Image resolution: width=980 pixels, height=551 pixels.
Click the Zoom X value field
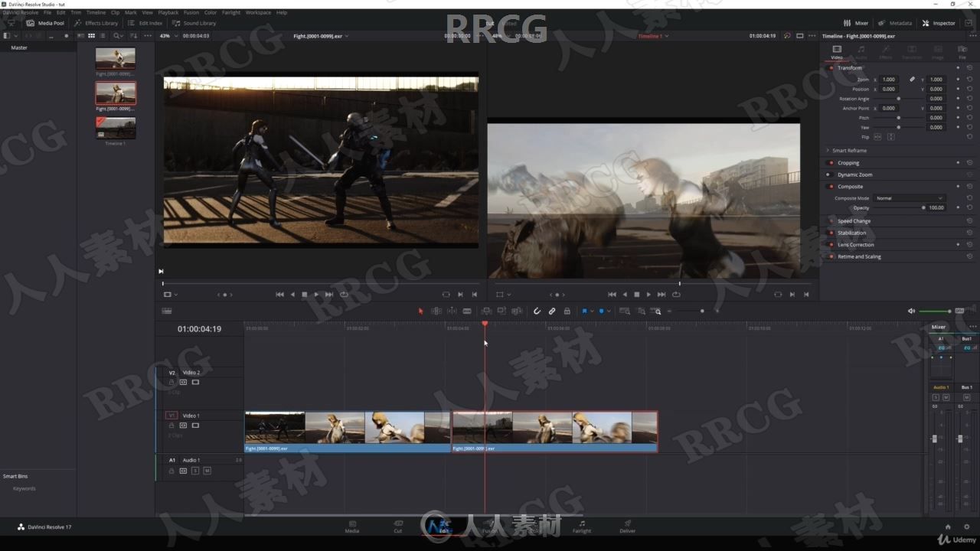(x=888, y=80)
